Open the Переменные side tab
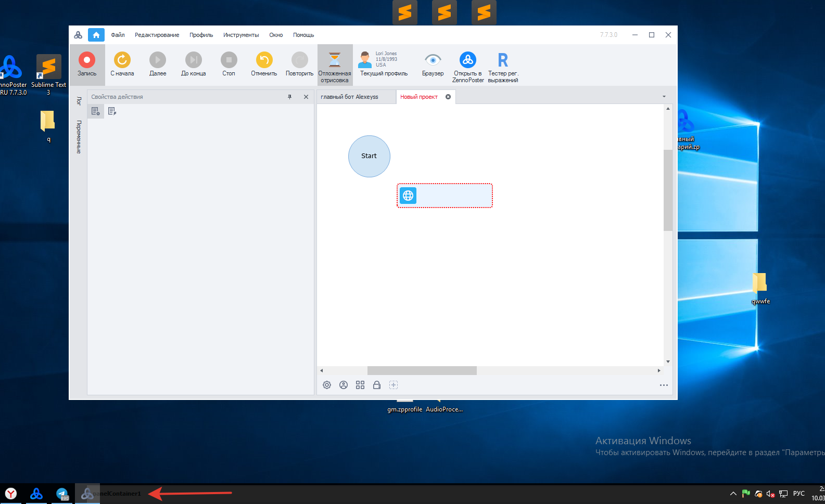Screen dimensions: 825x504 79,137
